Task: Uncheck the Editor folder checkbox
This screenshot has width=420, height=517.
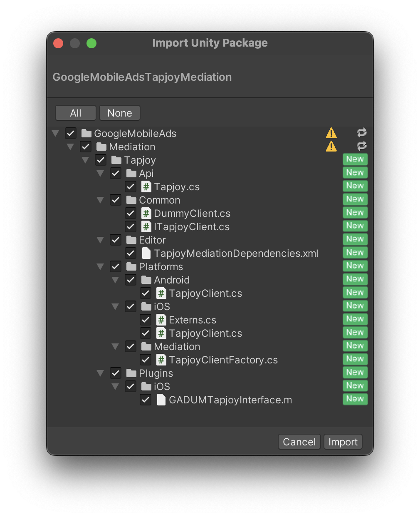Action: click(116, 240)
